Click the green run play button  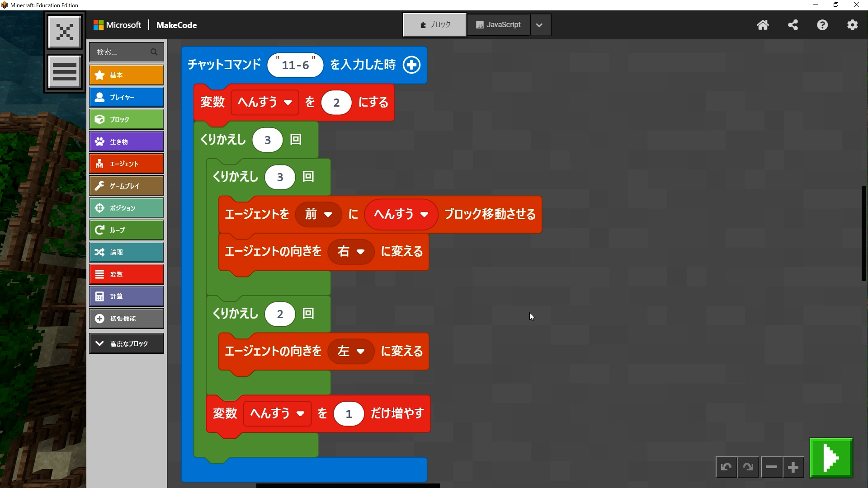[831, 458]
